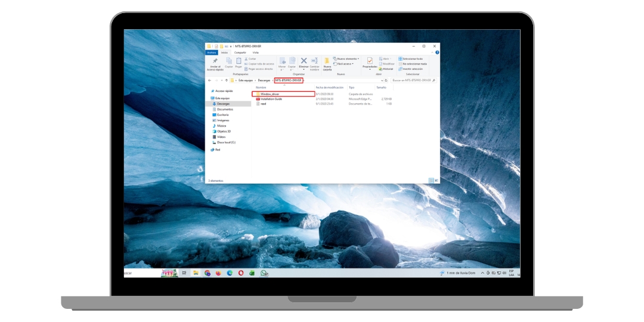Open Propiedades from the ribbon
Viewport: 644px width, 322px height.
370,61
